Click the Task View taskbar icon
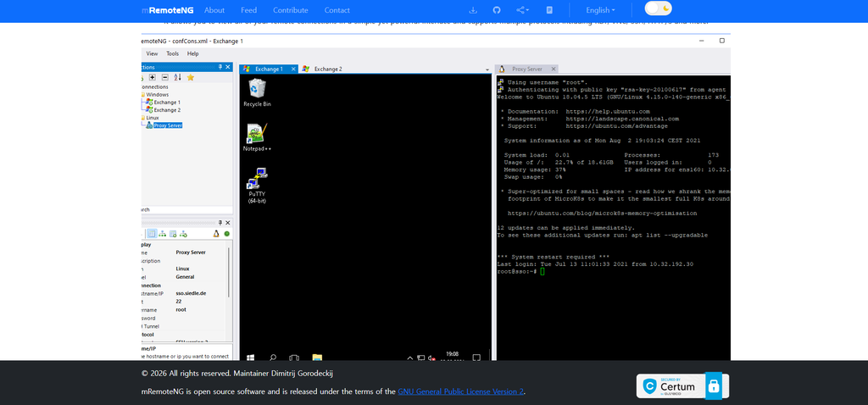The height and width of the screenshot is (405, 868). point(294,358)
